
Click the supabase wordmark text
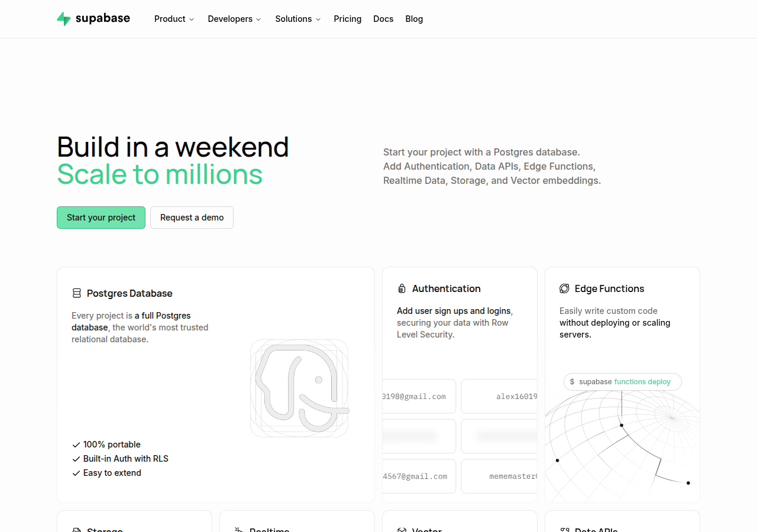tap(103, 18)
